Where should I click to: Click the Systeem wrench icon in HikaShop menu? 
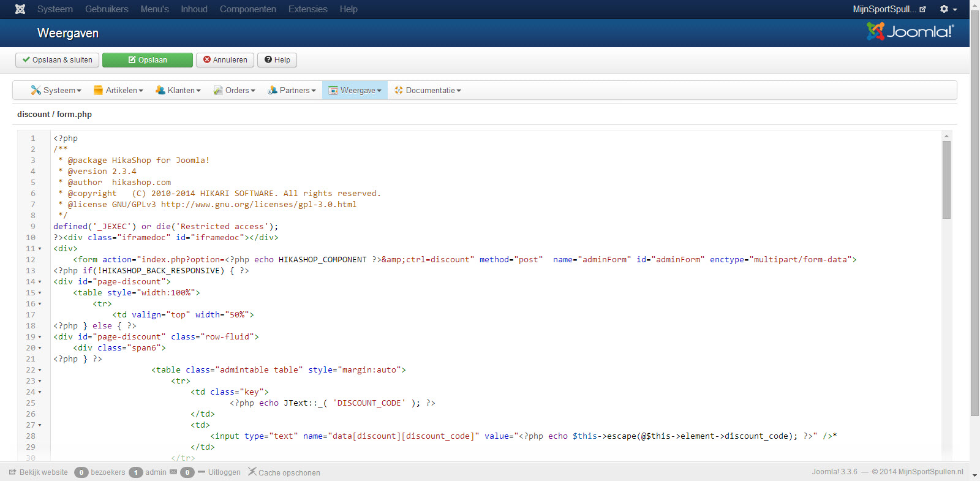[x=36, y=90]
